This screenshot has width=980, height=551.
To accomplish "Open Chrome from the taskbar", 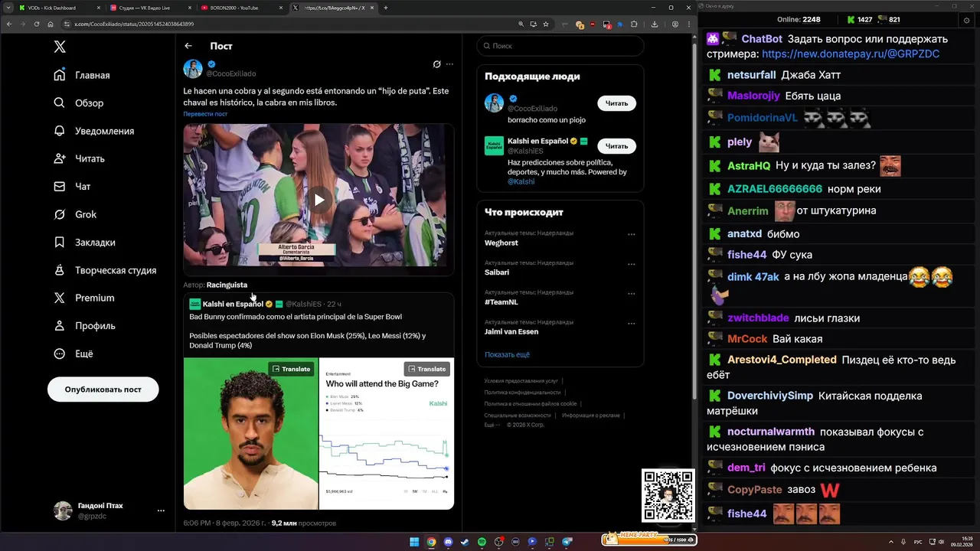I will pos(432,542).
